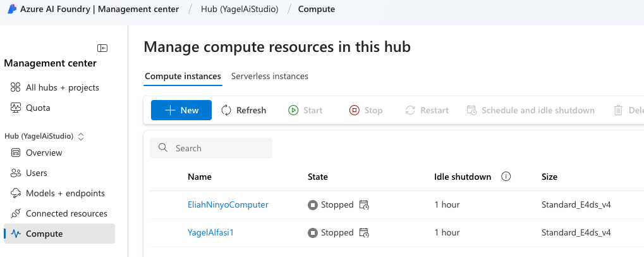Viewport: 644px width, 257px height.
Task: Create a new compute instance with New
Action: tap(181, 110)
